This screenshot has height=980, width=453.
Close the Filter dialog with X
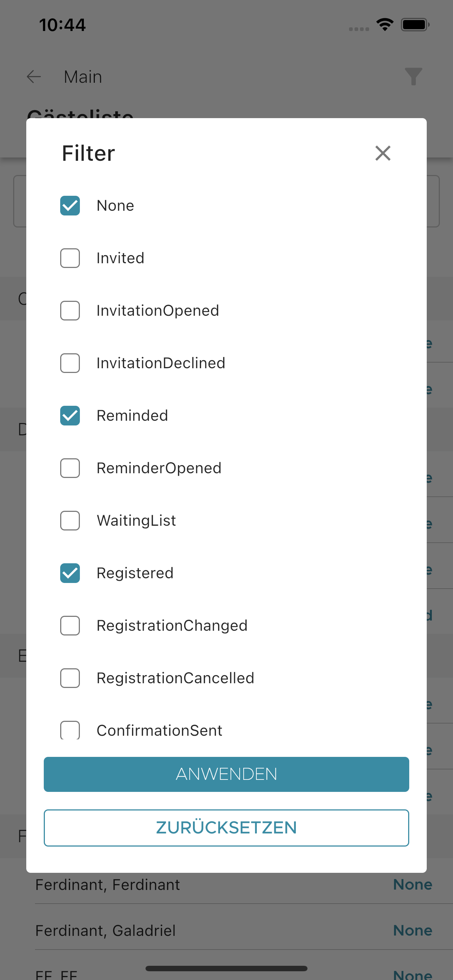(x=383, y=153)
